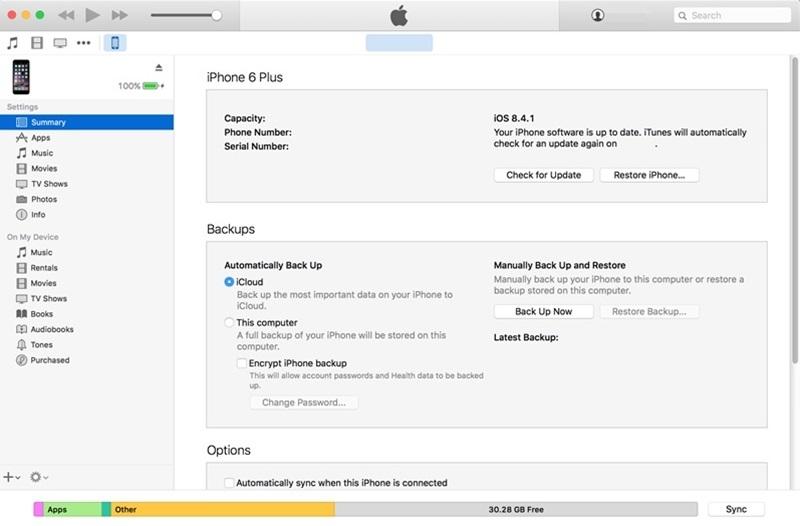This screenshot has height=526, width=800.
Task: Click Check for Update button
Action: (x=543, y=175)
